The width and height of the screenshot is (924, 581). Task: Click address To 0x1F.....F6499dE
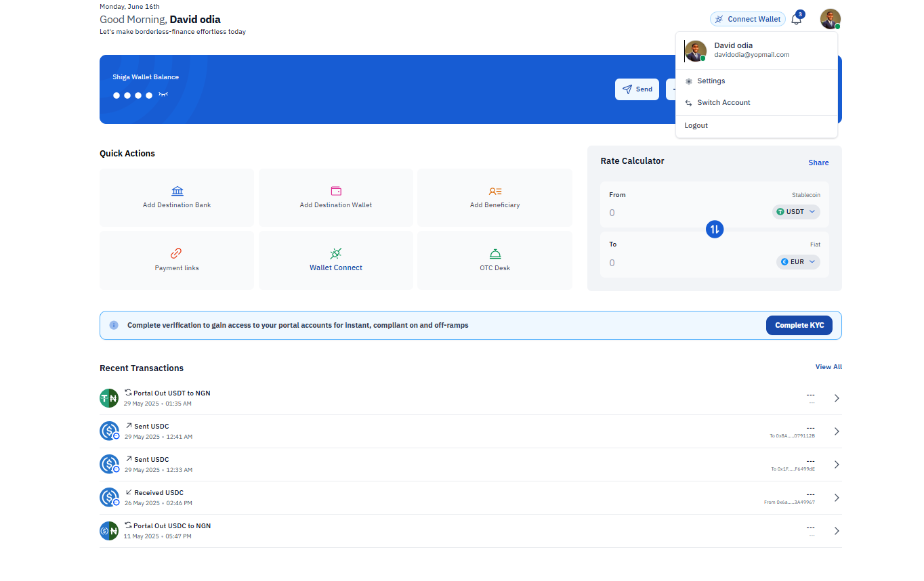pos(793,469)
